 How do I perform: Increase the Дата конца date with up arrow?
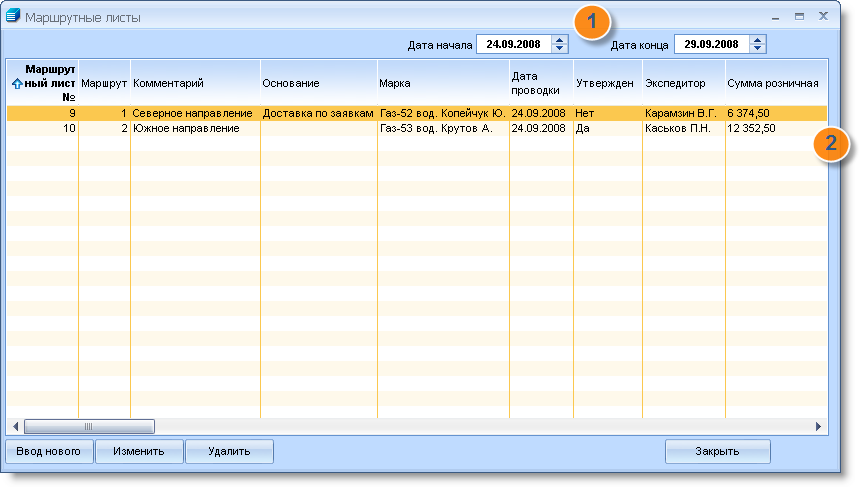757,40
